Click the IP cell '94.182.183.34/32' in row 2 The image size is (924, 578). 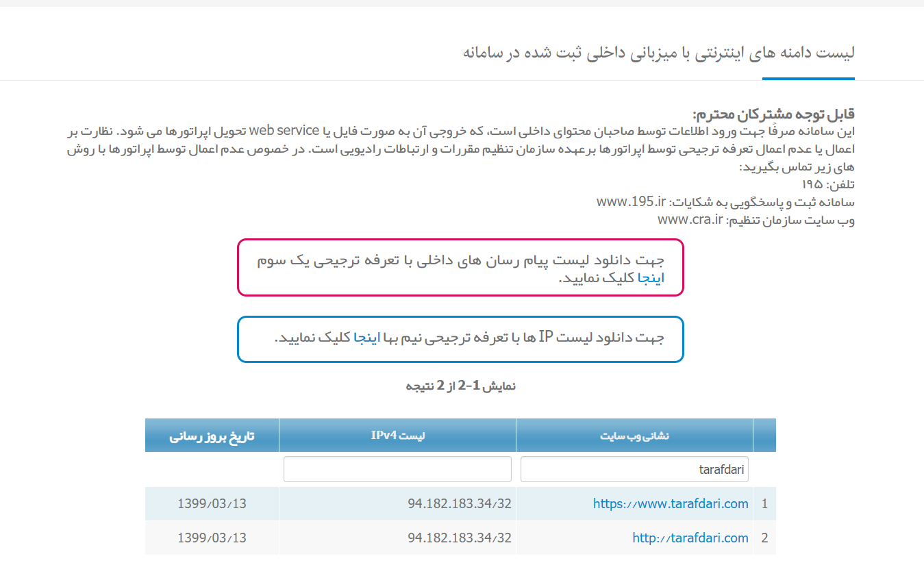click(x=460, y=538)
